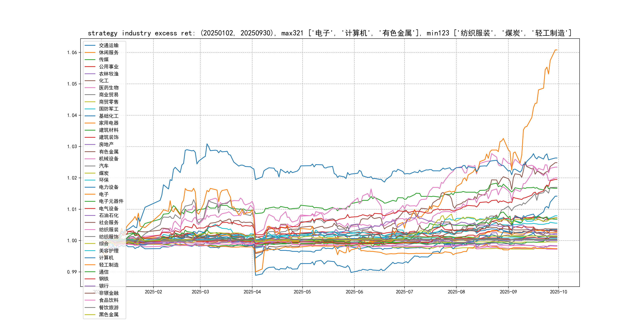The image size is (644, 322).
Task: Click the 2025-10 x-axis tick label
Action: click(558, 292)
